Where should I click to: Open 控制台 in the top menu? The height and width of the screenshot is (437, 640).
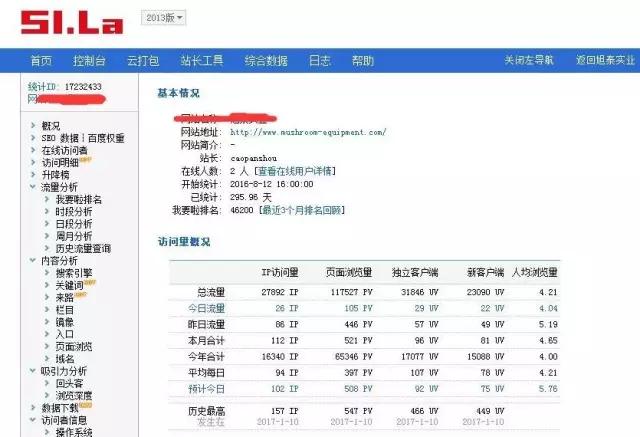pos(90,61)
